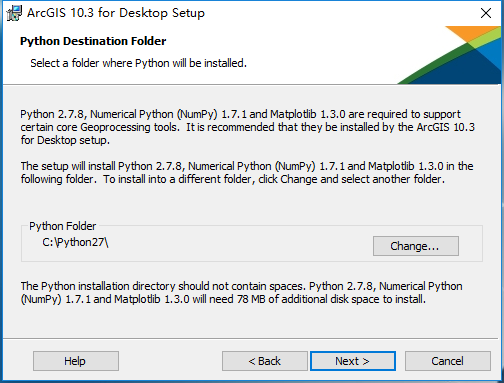This screenshot has height=383, width=504.
Task: Go back using the < Back button
Action: pyautogui.click(x=265, y=361)
